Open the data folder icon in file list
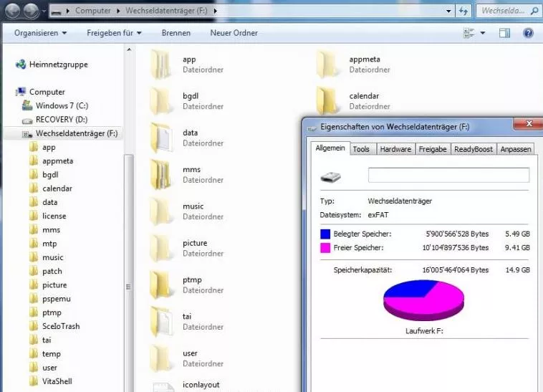543x392 pixels. point(162,138)
